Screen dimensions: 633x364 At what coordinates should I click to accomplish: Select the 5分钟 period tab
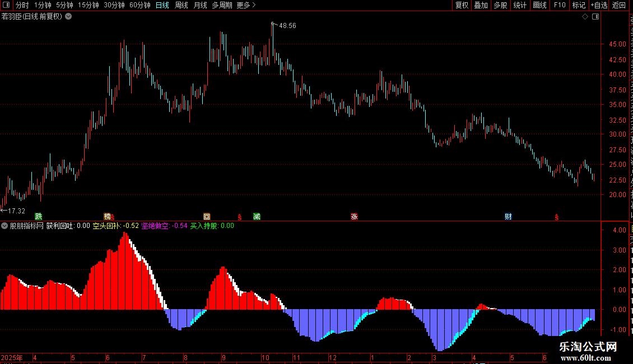(x=64, y=5)
